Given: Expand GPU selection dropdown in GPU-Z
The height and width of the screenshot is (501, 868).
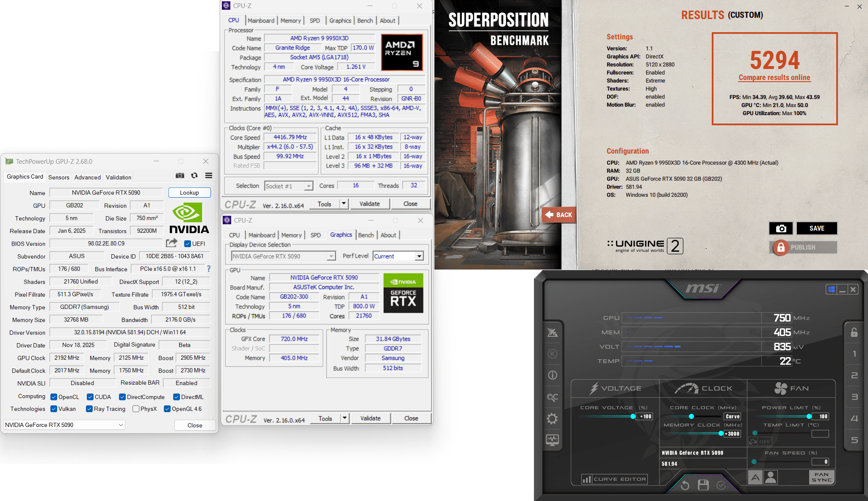Looking at the screenshot, I should pos(121,425).
